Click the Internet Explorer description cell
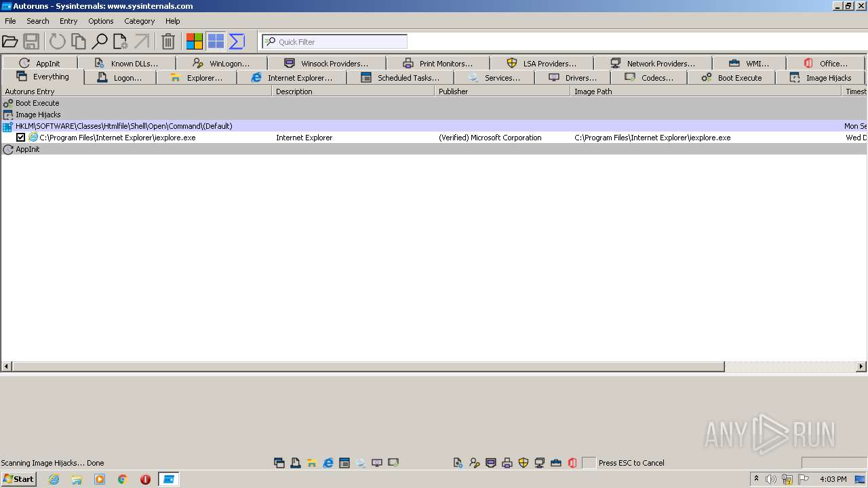 [304, 138]
